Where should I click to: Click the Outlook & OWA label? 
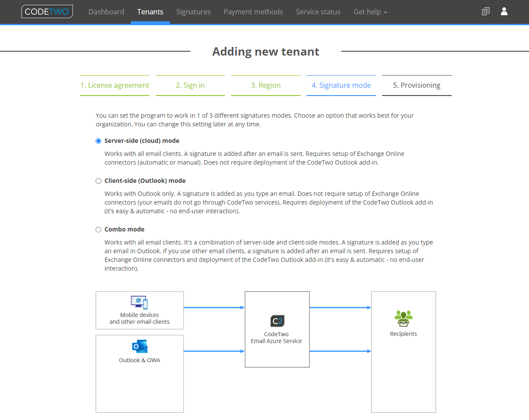(140, 360)
